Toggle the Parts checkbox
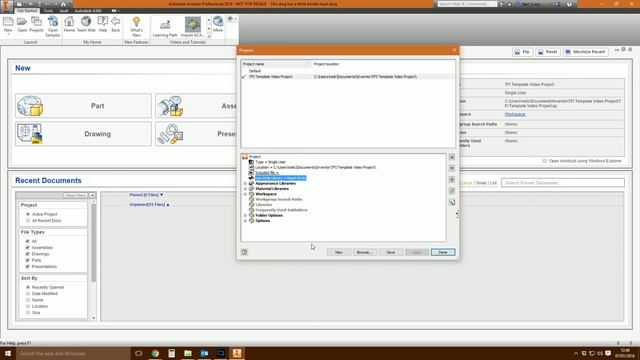Screen dimensions: 640x360 point(28,260)
